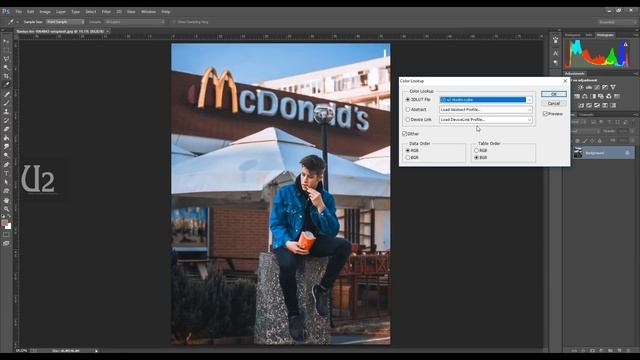This screenshot has width=640, height=360.
Task: Add Brightness/Contrast adjustment icon
Action: pyautogui.click(x=581, y=87)
